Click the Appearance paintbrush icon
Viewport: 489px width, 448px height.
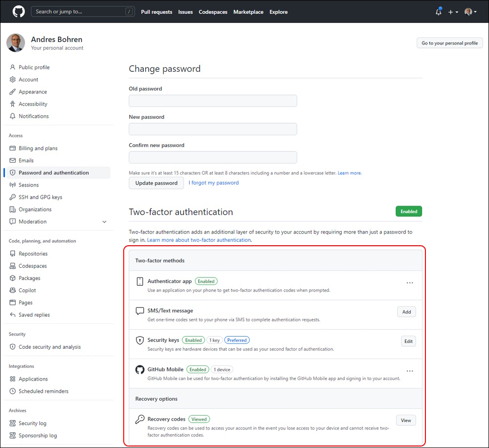13,91
